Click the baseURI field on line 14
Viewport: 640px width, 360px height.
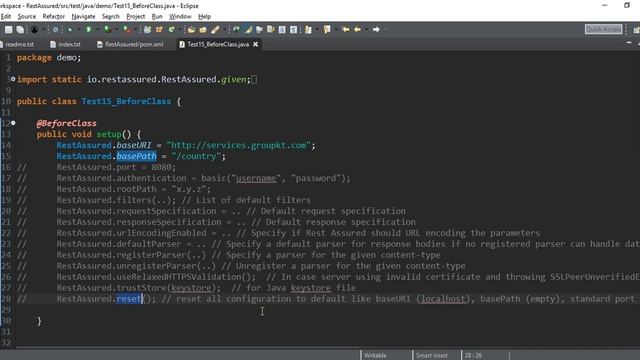[134, 145]
